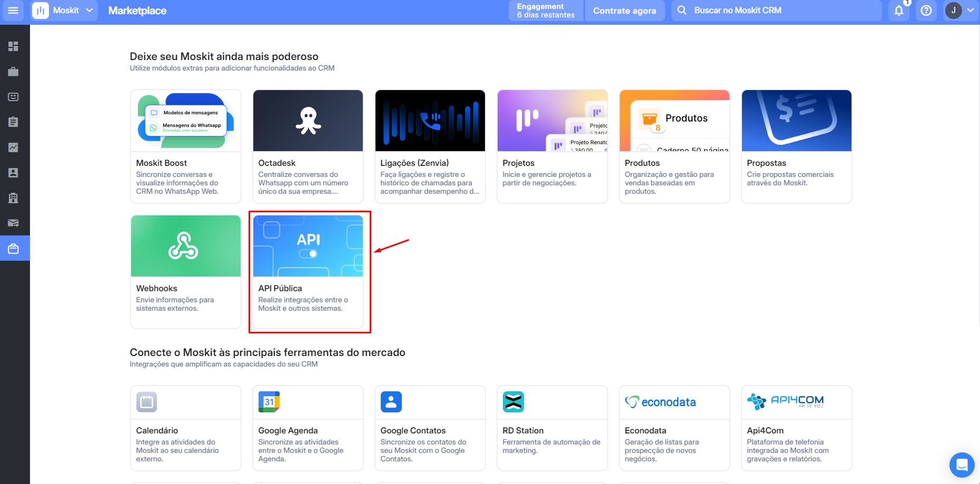Screen dimensions: 980x484
Task: Open the Moskit Boost module thumbnail
Action: click(x=186, y=121)
